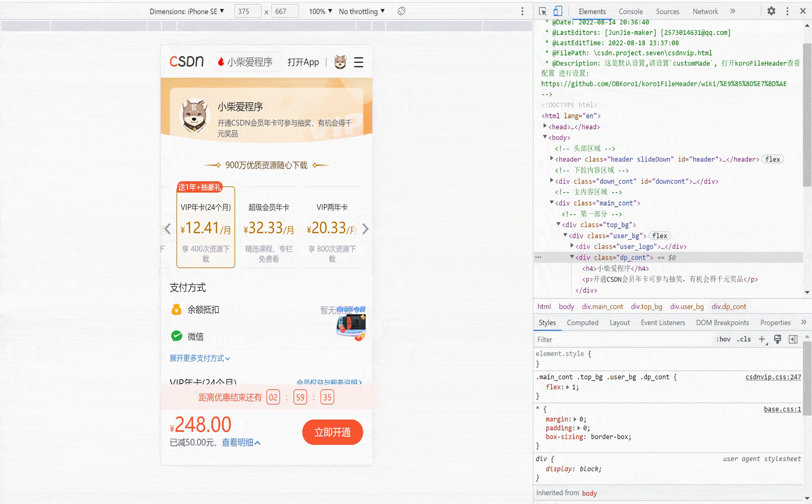Click the ellipsis beside dp_cont node
812x504 pixels.
[x=538, y=257]
